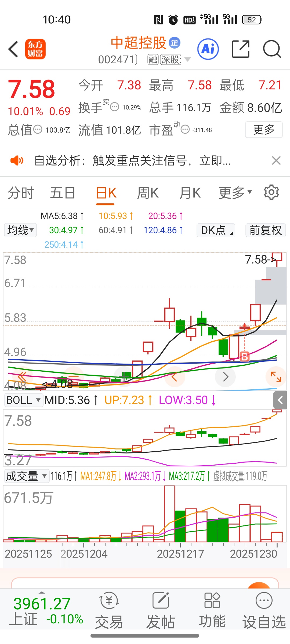Tap the orange speaker announcement icon
The width and height of the screenshot is (290, 644).
(x=17, y=161)
